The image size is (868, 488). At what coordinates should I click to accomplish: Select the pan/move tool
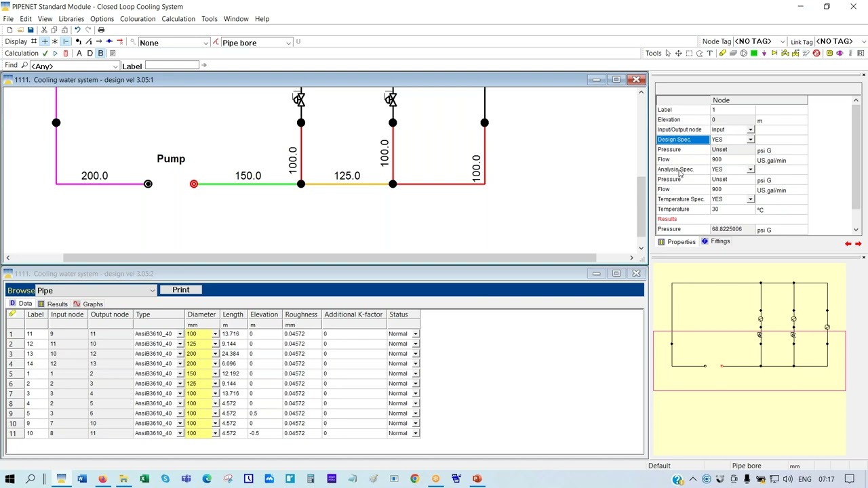(678, 53)
